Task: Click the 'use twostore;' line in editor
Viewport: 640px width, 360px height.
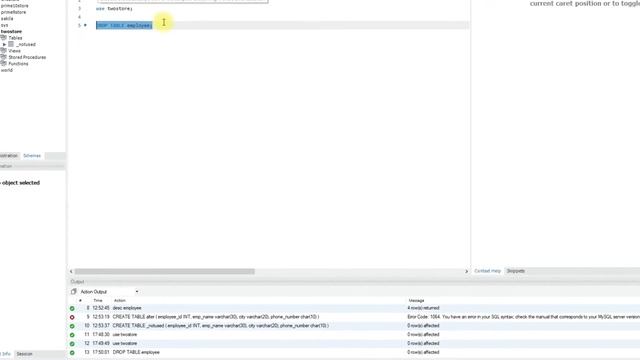Action: click(114, 9)
